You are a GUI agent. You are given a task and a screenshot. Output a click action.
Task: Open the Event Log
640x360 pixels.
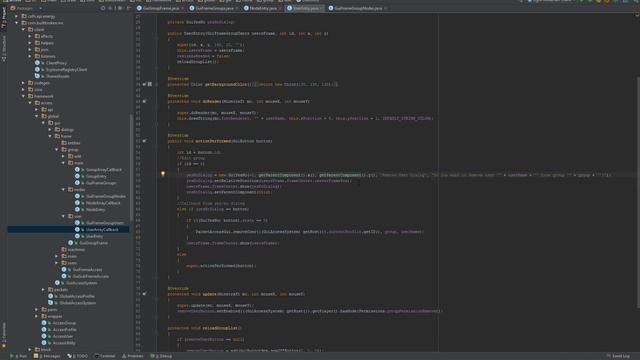618,356
